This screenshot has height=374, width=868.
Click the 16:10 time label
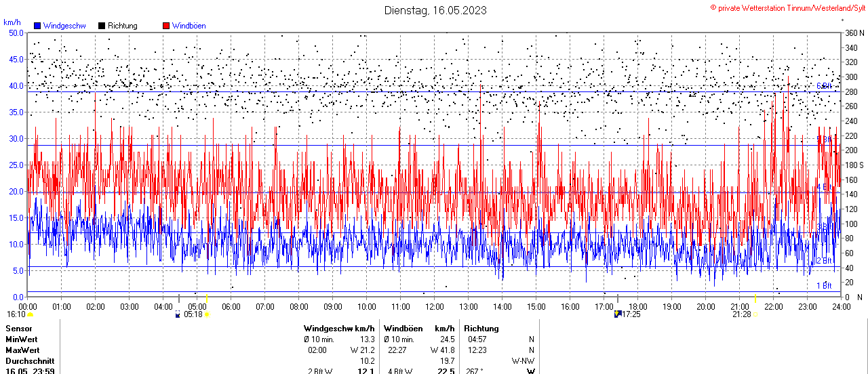point(16,314)
